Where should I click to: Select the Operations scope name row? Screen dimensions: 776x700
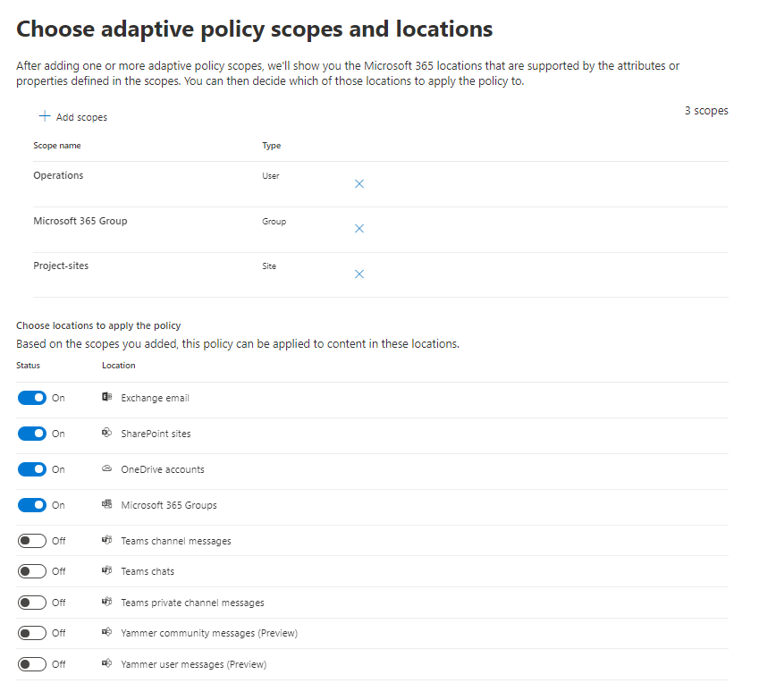click(59, 176)
